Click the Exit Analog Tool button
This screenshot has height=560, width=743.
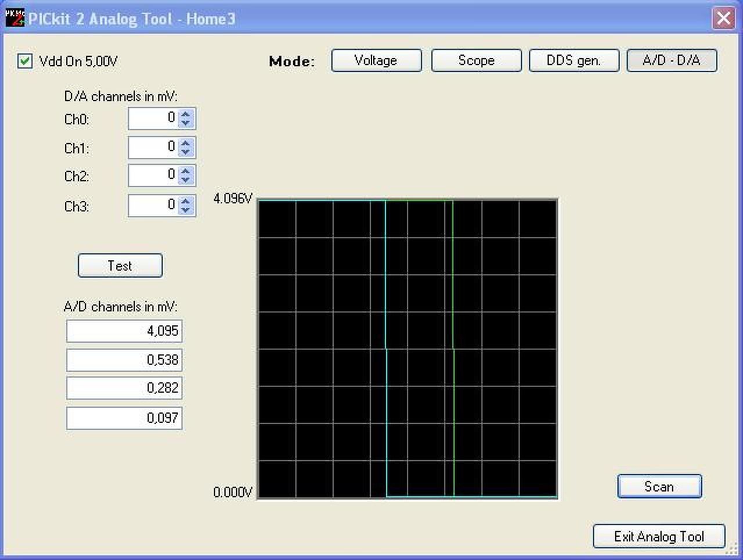click(659, 536)
